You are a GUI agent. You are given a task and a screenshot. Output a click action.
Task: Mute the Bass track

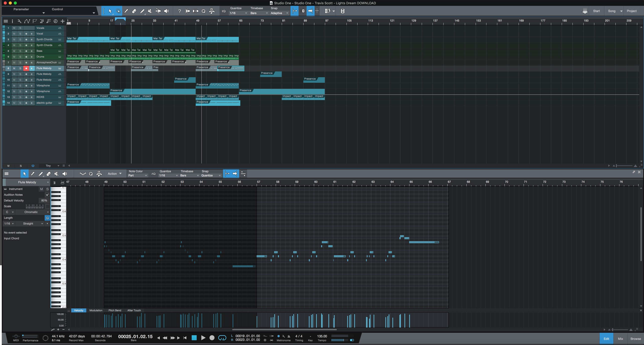click(14, 51)
